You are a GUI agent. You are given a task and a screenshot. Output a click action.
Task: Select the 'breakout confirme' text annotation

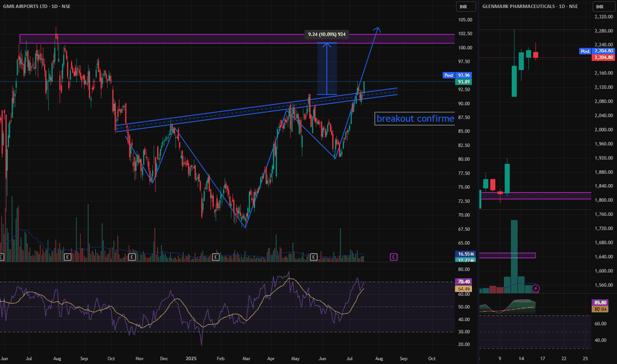(414, 118)
